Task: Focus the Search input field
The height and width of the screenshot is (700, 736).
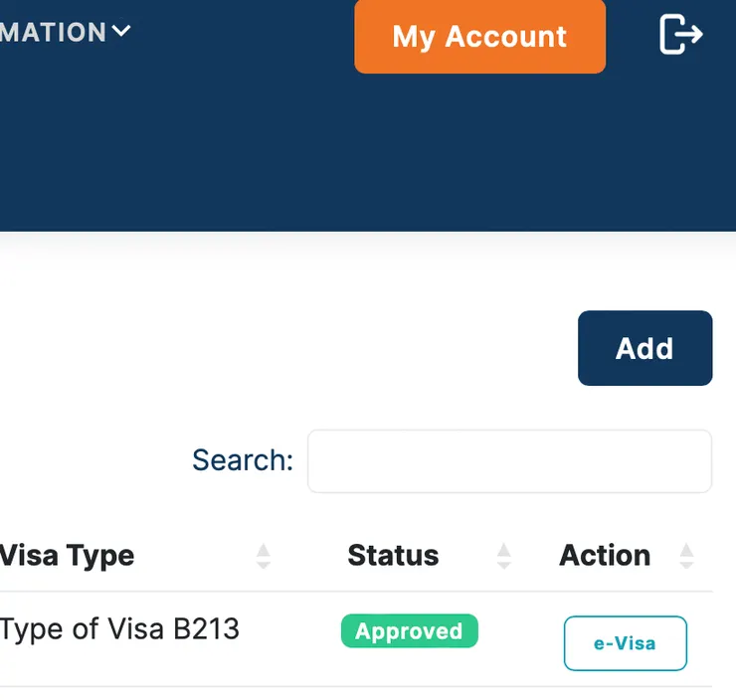Action: pos(509,461)
